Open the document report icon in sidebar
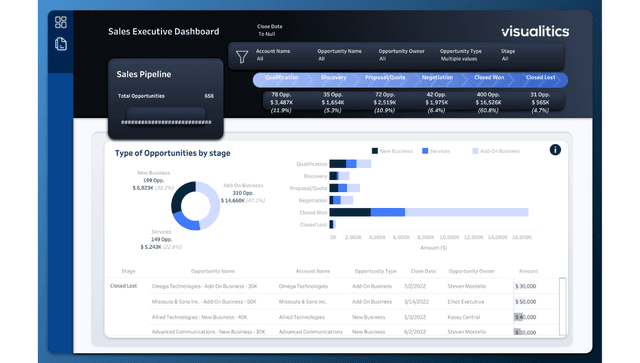 tap(61, 44)
